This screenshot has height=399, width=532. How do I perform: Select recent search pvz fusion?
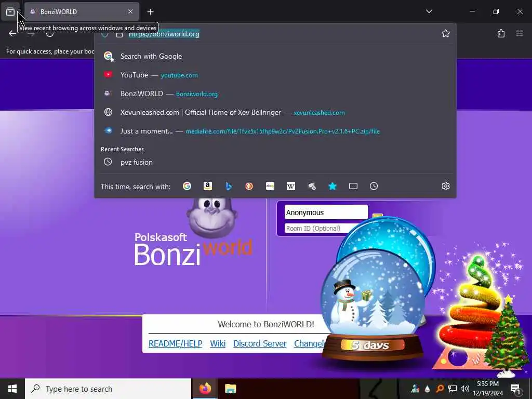click(x=275, y=162)
